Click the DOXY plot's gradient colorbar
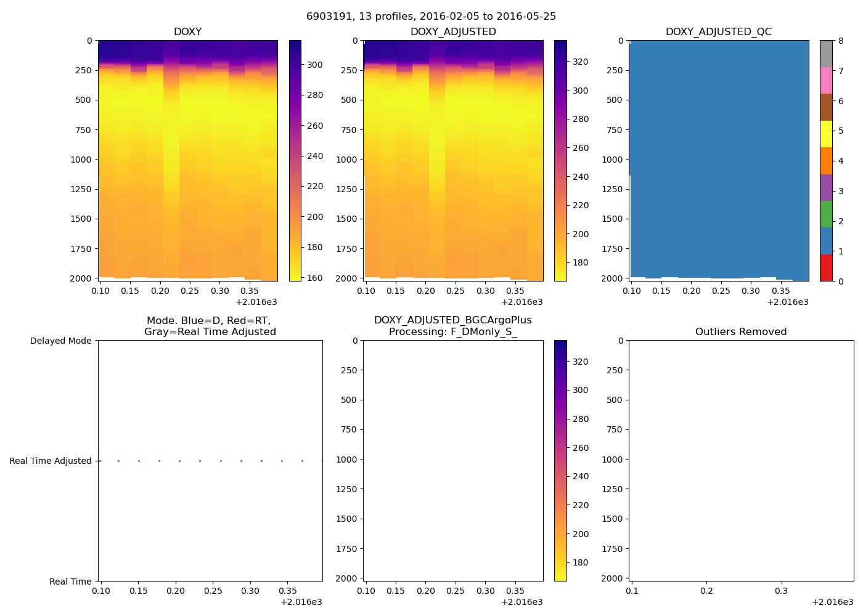The width and height of the screenshot is (863, 616). (295, 160)
